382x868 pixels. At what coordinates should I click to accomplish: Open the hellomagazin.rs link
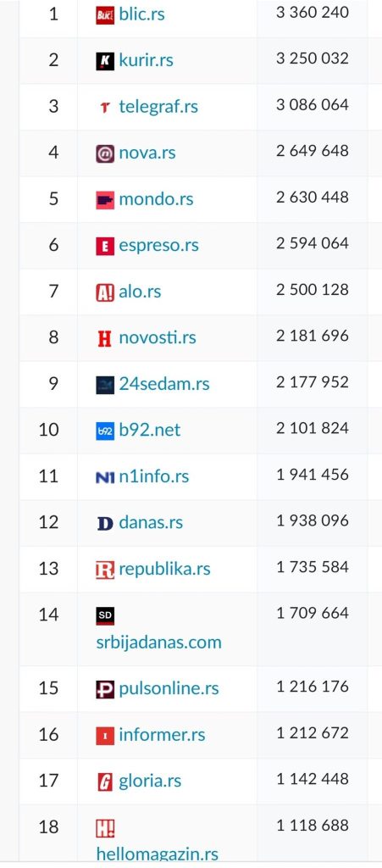157,854
